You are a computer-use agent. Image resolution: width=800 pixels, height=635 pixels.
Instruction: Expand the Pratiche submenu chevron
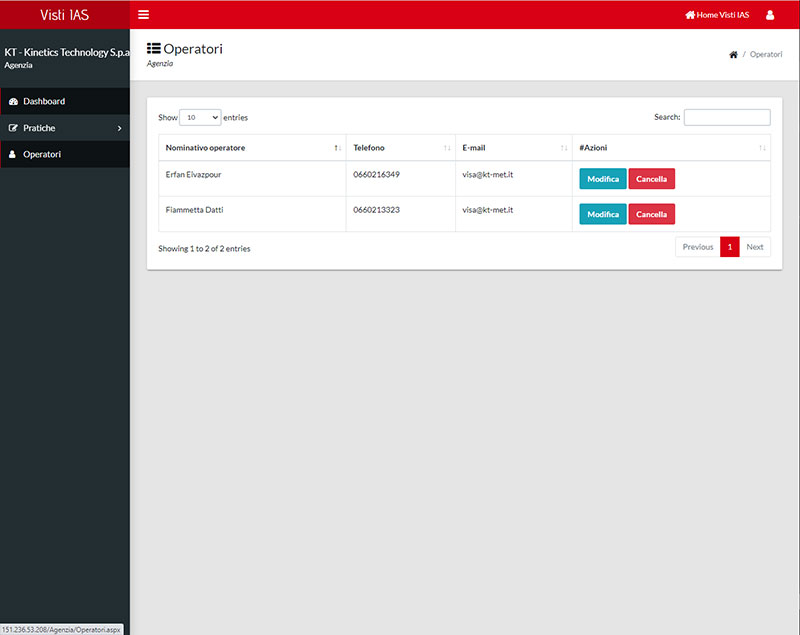(119, 129)
